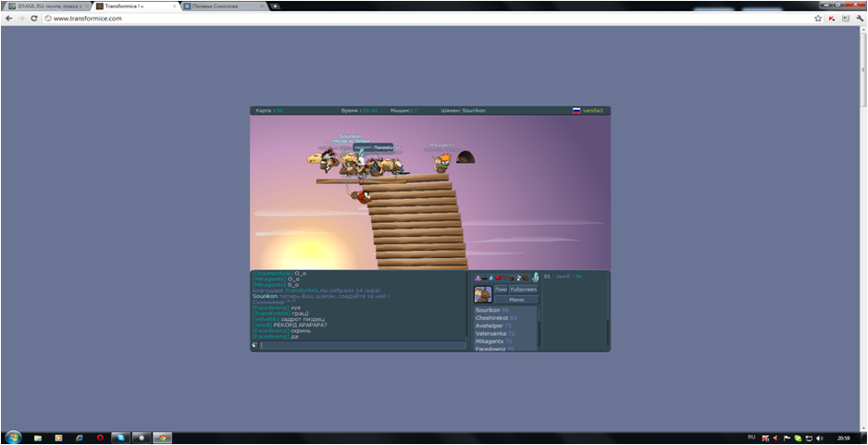Click the Russian flag icon in game header
Screen dimensions: 868x445
577,111
